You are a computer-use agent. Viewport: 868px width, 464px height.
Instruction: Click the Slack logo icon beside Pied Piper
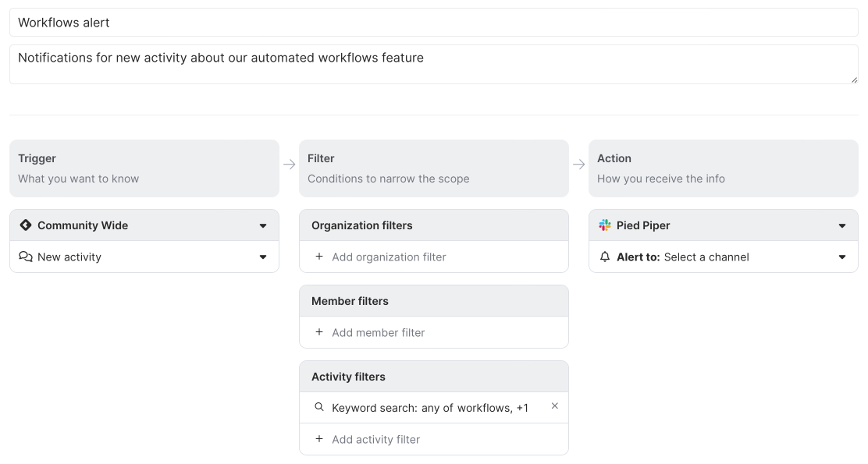pos(605,225)
